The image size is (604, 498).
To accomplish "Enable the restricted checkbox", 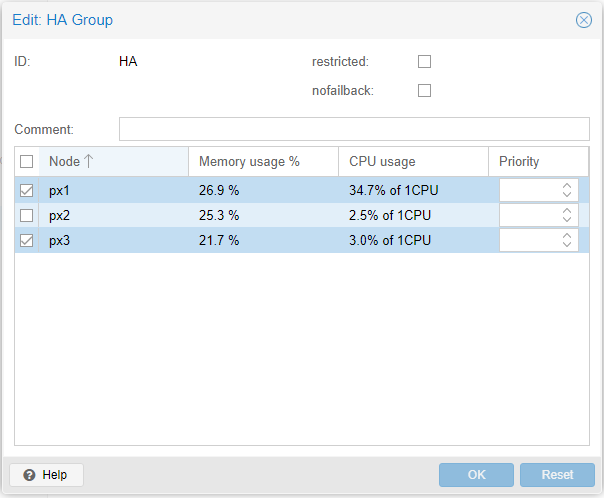I will click(424, 62).
